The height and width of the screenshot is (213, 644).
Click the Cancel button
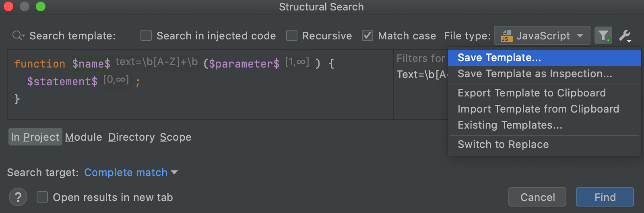coord(537,197)
